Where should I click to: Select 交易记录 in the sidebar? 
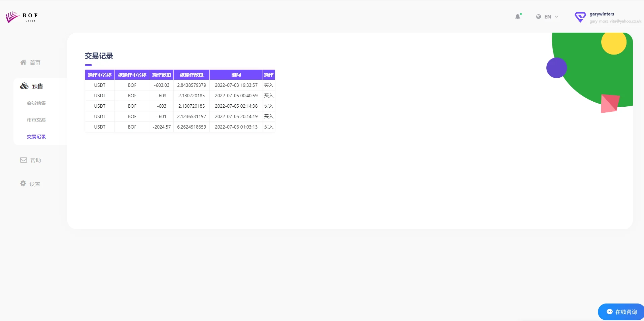coord(36,137)
